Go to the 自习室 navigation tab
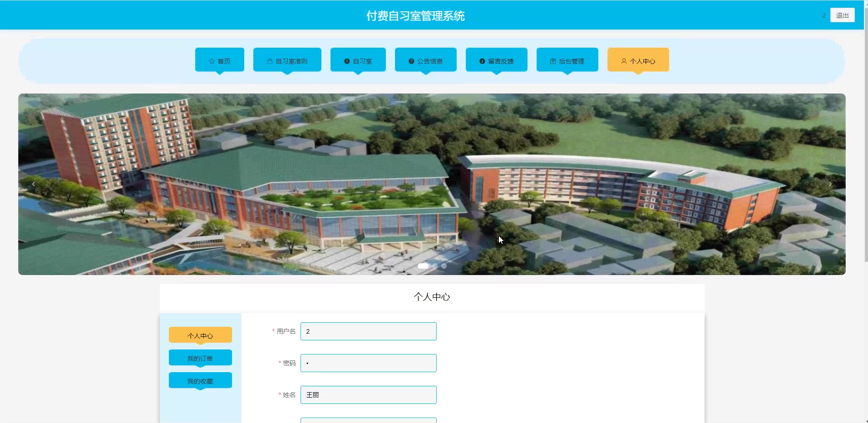Viewport: 868px width, 423px height. [358, 60]
